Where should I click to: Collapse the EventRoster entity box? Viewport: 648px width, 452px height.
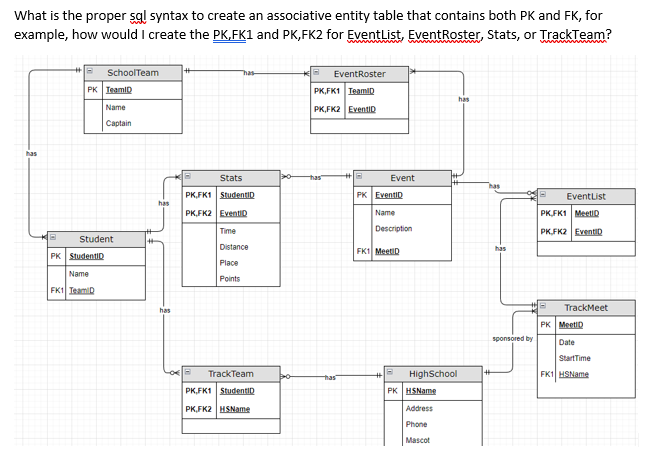pyautogui.click(x=316, y=72)
